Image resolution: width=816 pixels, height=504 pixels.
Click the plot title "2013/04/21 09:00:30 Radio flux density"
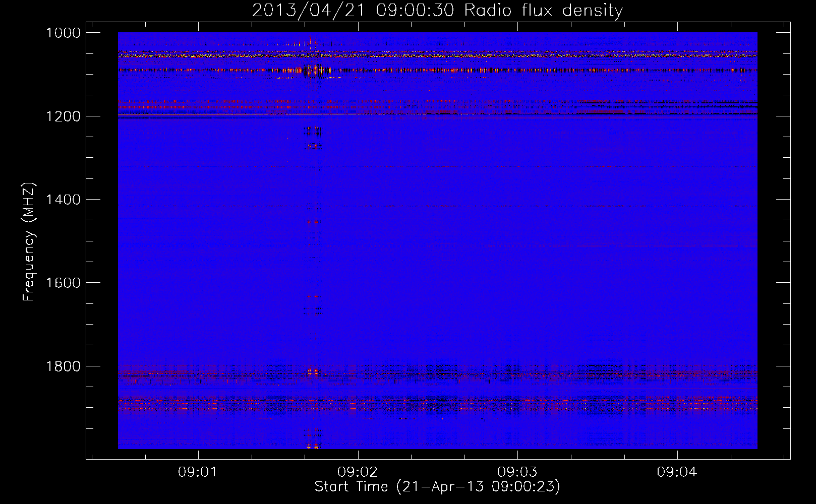[x=437, y=11]
